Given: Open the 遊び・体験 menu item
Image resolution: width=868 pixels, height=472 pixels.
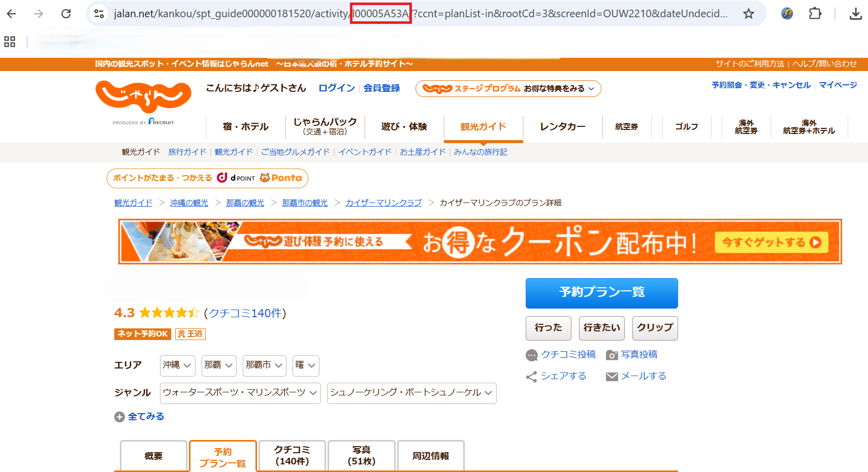Looking at the screenshot, I should pos(404,127).
